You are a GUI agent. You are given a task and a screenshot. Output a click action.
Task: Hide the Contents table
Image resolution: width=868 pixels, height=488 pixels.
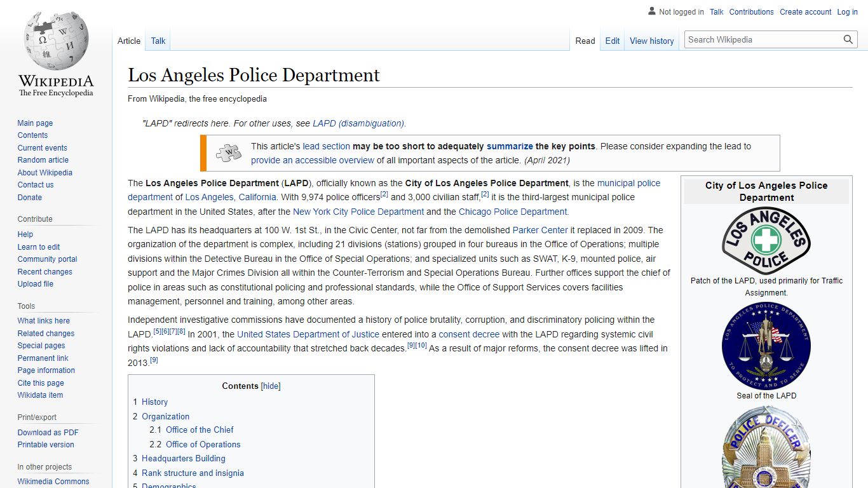tap(271, 386)
